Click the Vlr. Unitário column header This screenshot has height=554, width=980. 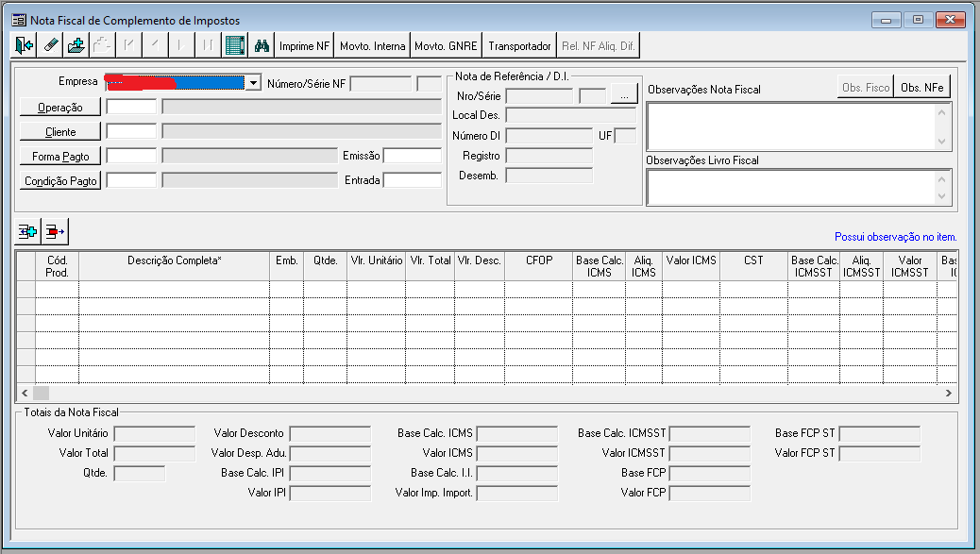tap(377, 266)
